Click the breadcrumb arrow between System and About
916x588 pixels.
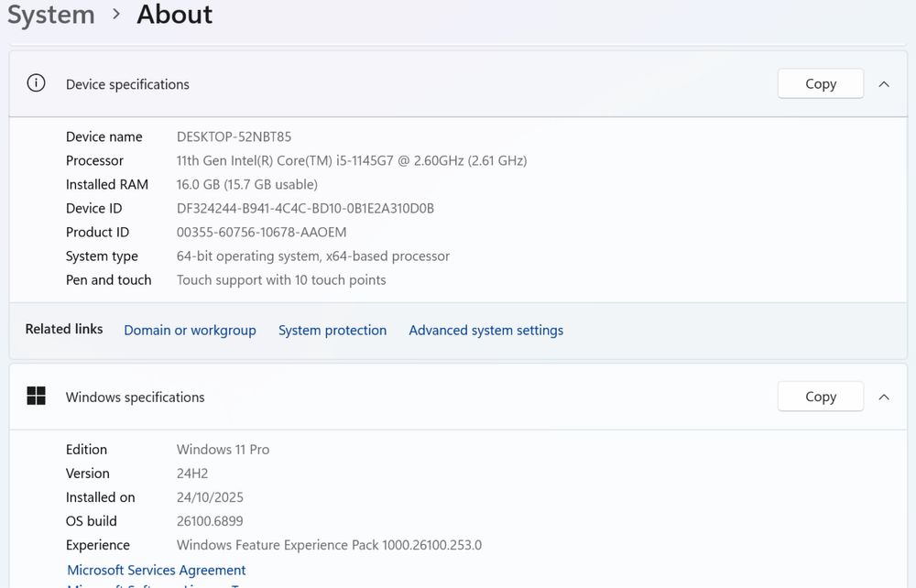click(116, 15)
